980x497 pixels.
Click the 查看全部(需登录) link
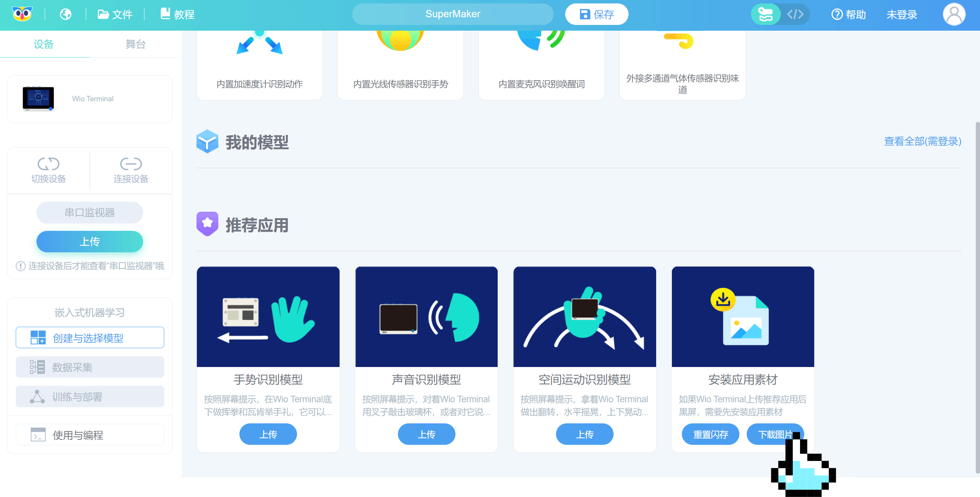(x=922, y=141)
